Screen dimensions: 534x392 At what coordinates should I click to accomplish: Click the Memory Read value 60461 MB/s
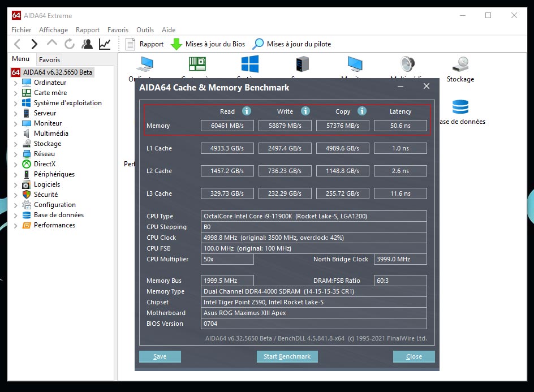[x=227, y=126]
